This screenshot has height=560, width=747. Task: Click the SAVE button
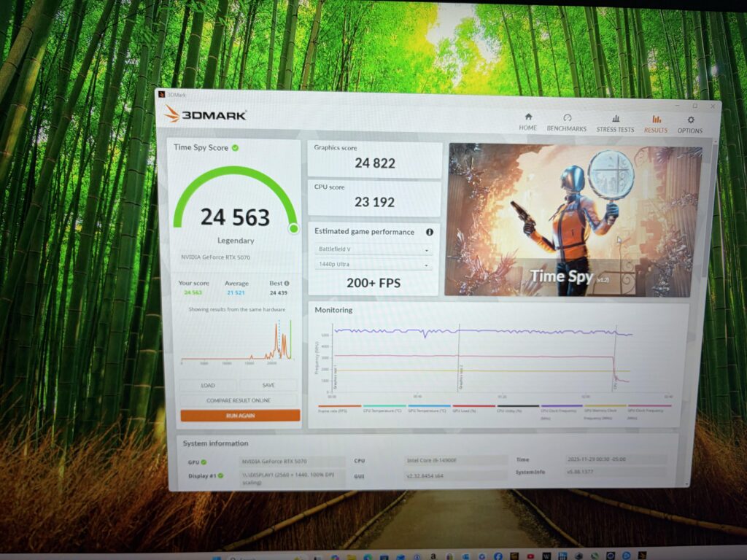coord(268,385)
